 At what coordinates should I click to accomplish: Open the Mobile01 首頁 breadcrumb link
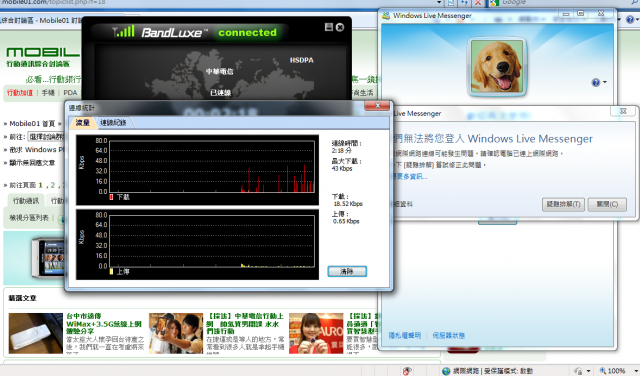tap(32, 123)
